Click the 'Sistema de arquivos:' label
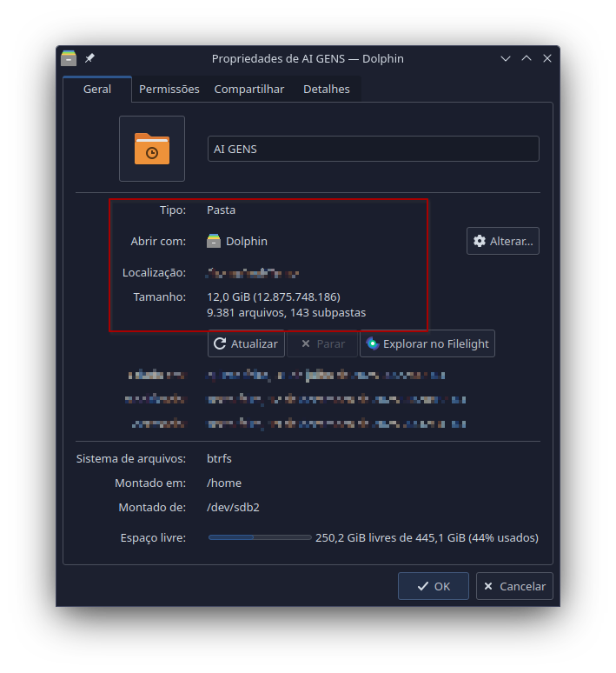 (x=131, y=459)
